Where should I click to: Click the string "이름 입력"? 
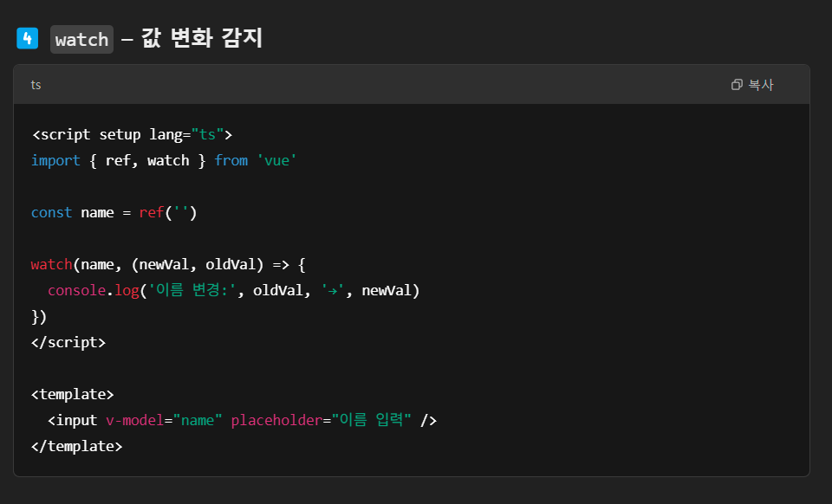[x=372, y=420]
